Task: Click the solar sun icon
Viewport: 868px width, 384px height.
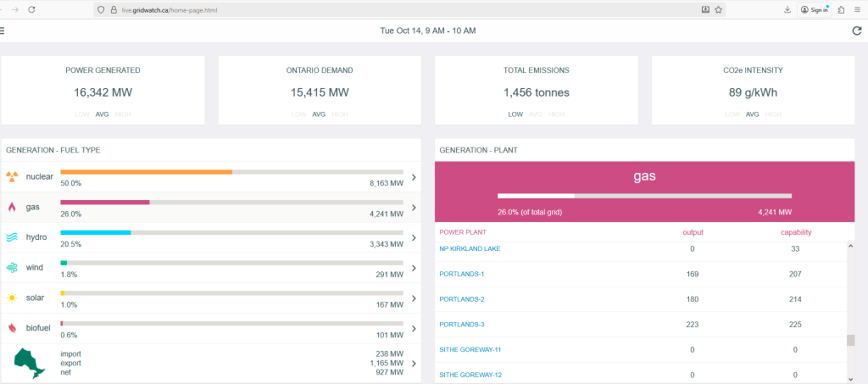Action: point(12,298)
